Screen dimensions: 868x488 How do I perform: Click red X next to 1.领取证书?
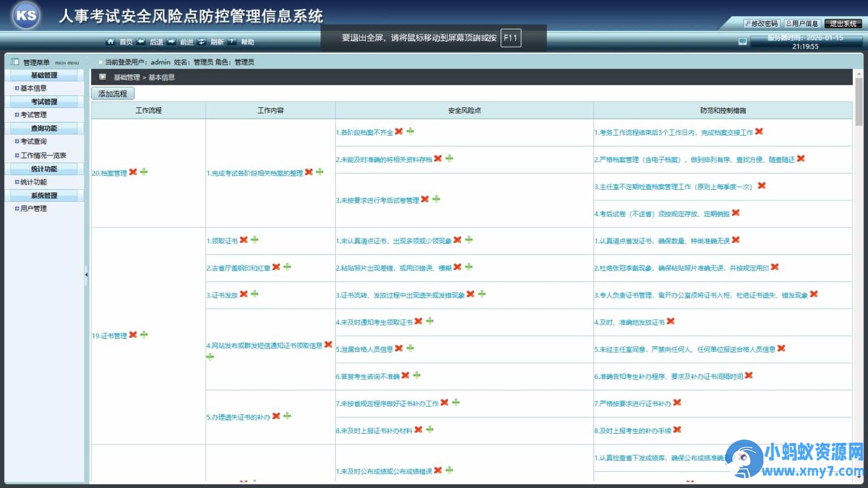(x=244, y=239)
